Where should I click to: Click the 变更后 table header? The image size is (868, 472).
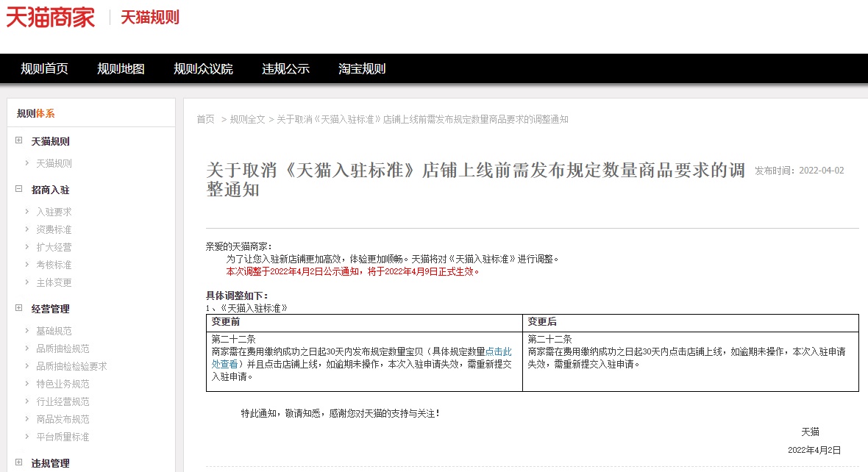542,321
